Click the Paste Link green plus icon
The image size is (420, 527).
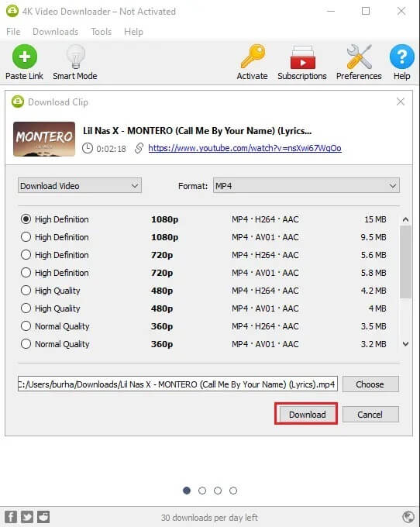tap(25, 57)
